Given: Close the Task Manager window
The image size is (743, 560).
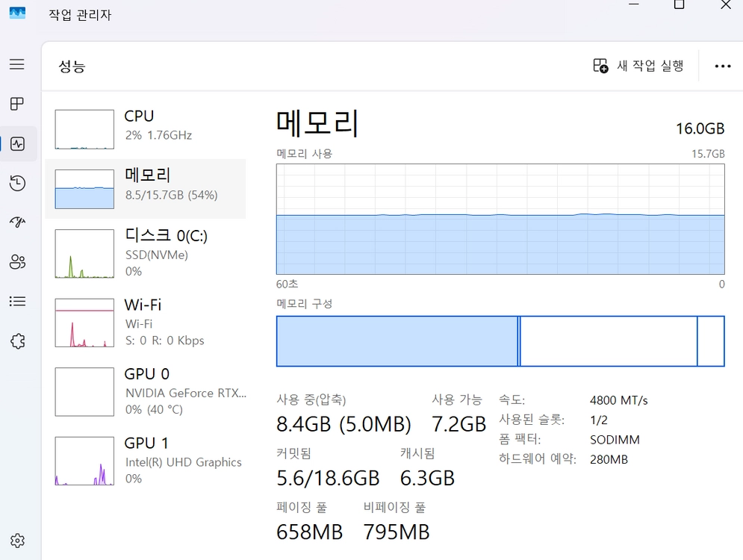Looking at the screenshot, I should coord(726,4).
